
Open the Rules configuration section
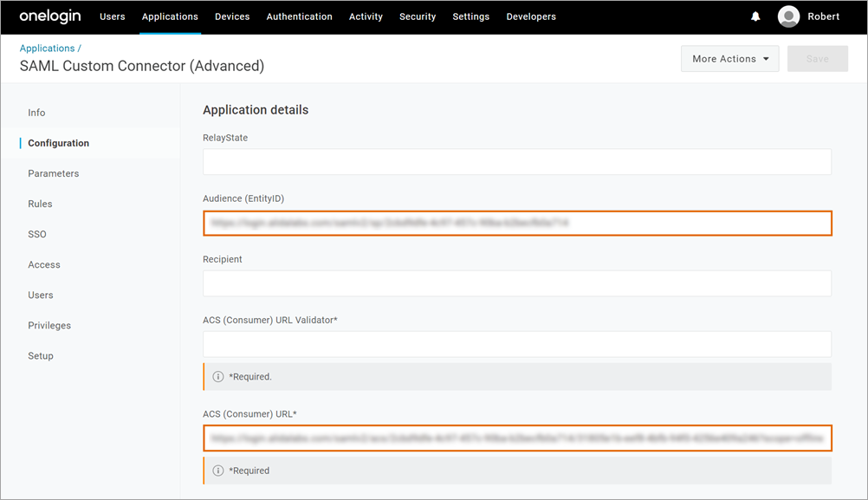click(40, 204)
